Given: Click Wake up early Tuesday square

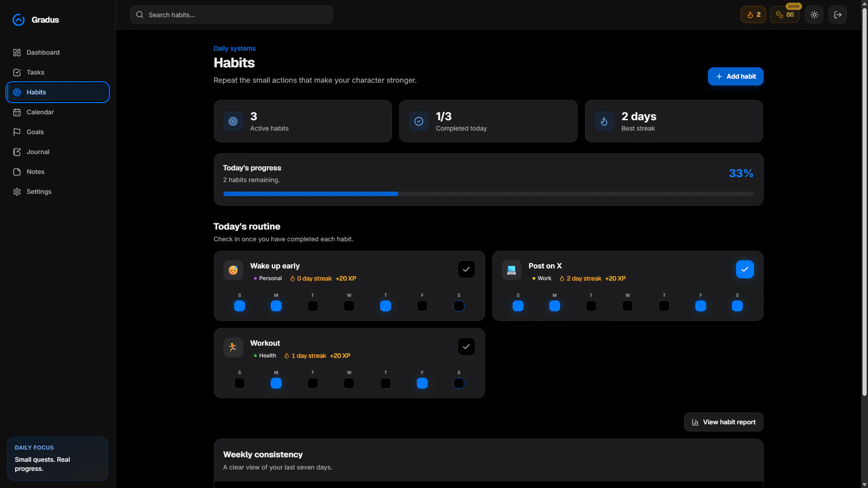Looking at the screenshot, I should [313, 306].
